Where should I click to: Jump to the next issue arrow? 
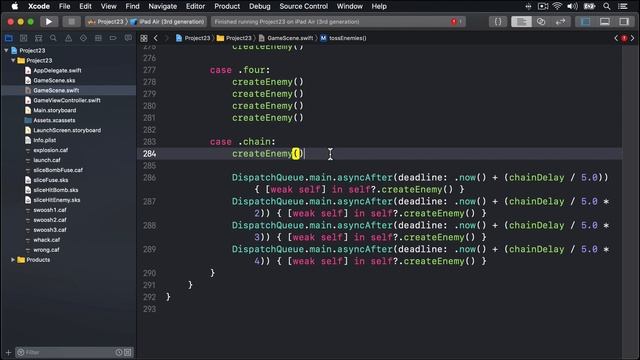(x=632, y=38)
